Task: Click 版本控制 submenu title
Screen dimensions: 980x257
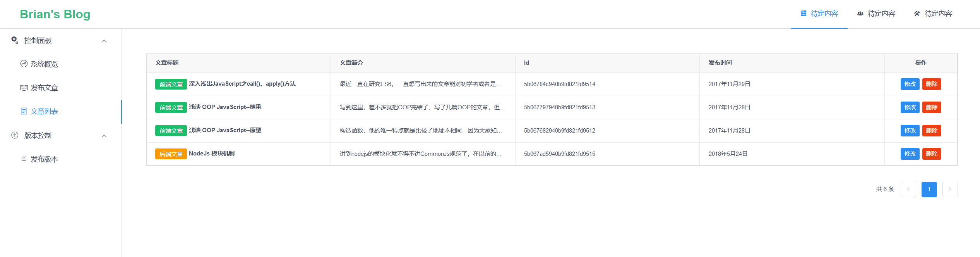Action: pos(61,135)
